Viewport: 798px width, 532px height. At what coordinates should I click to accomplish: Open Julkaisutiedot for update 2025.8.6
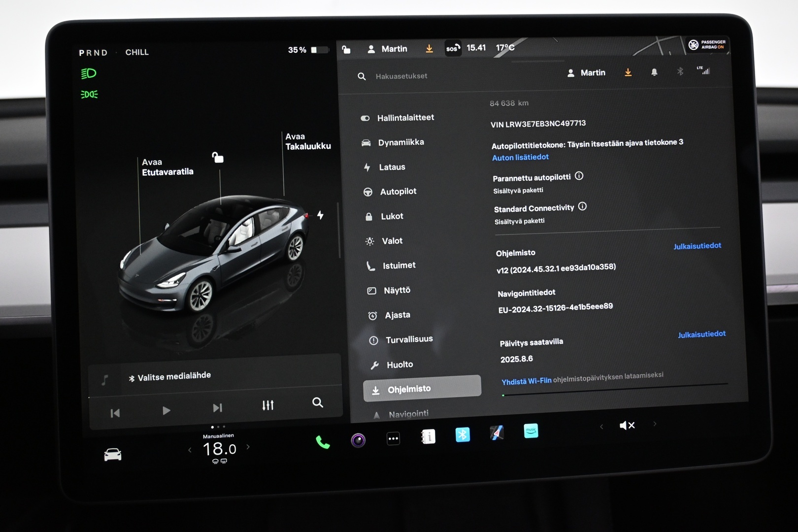(701, 334)
